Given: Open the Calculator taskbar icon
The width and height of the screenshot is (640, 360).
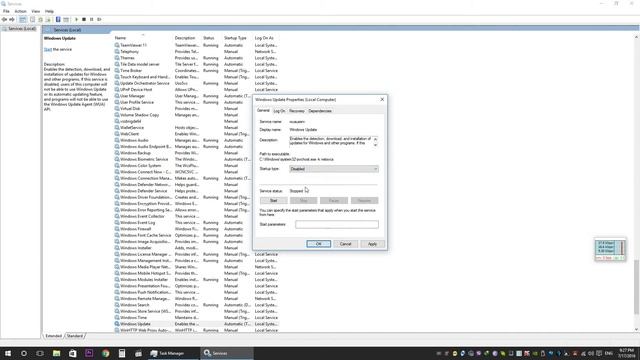Looking at the screenshot, I should [x=122, y=353].
